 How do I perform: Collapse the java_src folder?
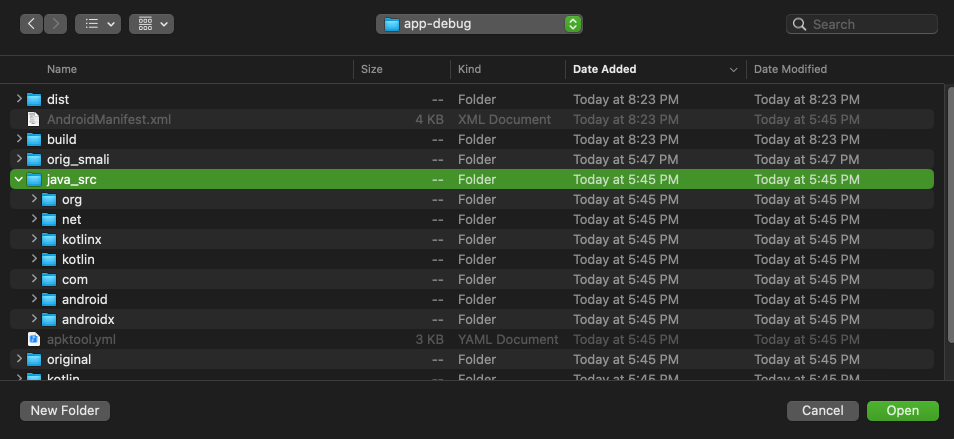coord(19,179)
